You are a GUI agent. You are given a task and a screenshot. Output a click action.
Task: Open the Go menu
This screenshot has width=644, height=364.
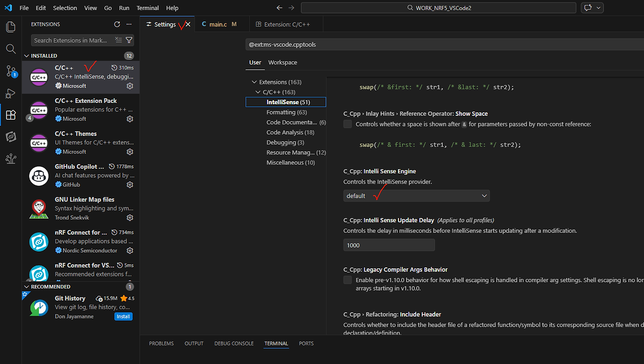point(108,8)
